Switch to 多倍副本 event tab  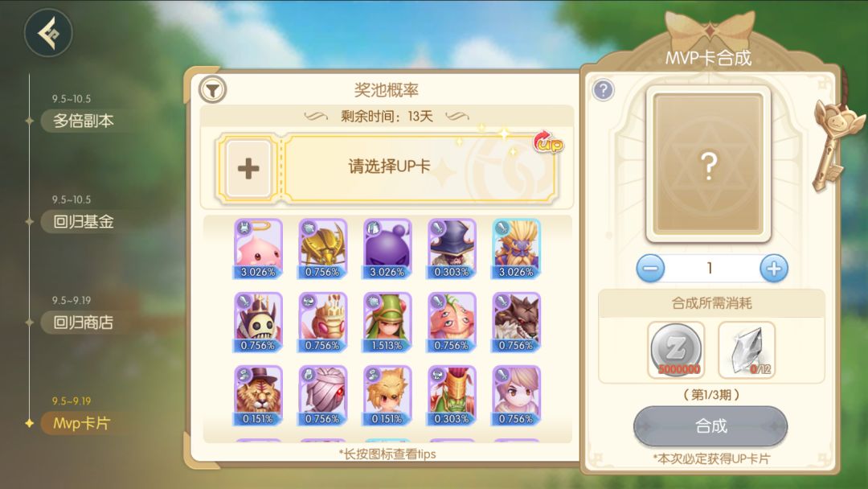click(x=83, y=121)
